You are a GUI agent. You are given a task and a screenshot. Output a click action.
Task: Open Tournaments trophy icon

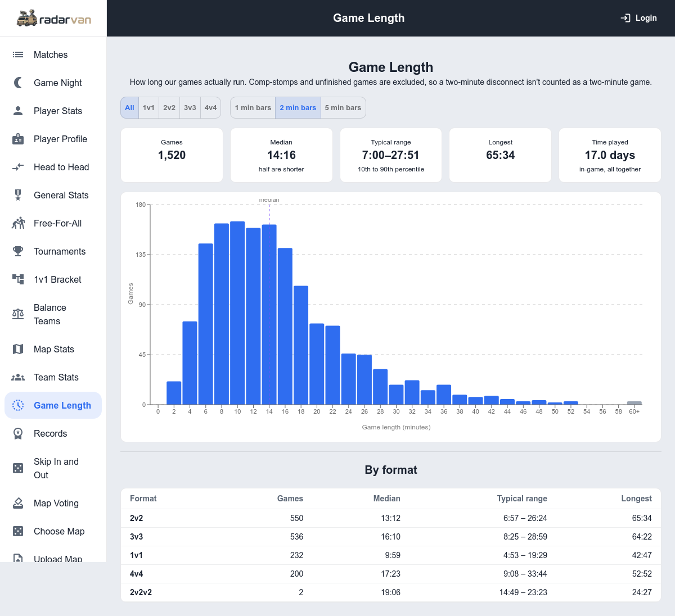pos(18,251)
